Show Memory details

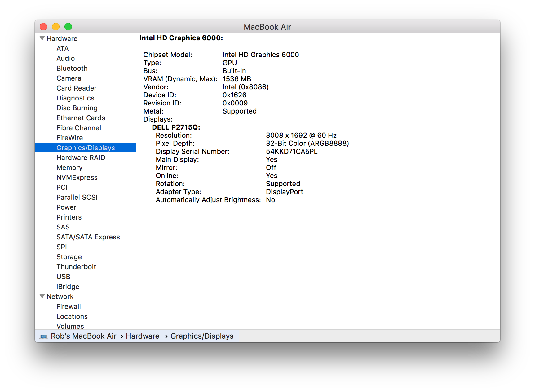(x=69, y=167)
